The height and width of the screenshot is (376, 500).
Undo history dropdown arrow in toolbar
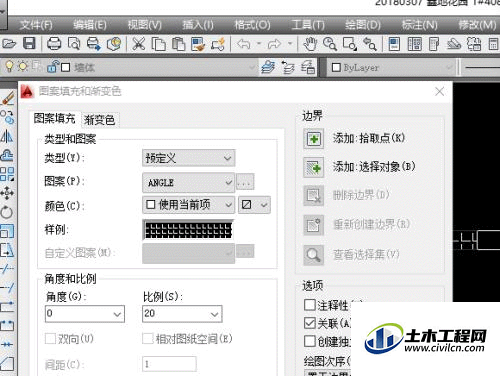pyautogui.click(x=259, y=44)
